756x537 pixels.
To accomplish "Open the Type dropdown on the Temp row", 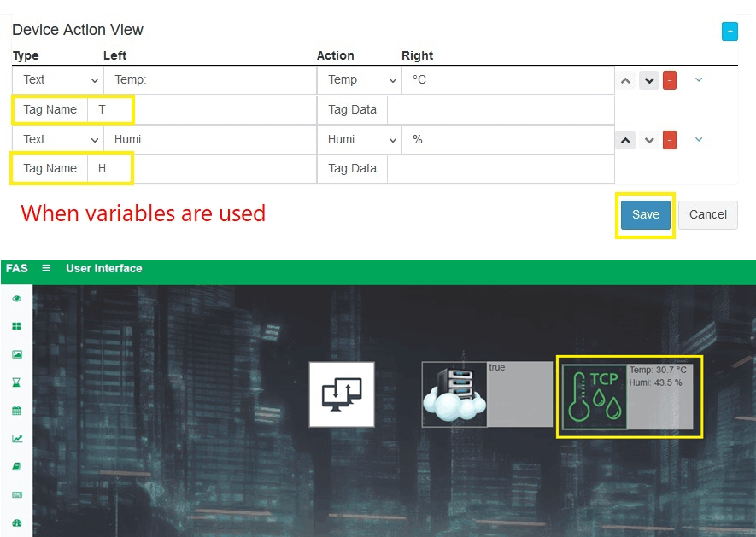I will (x=57, y=80).
